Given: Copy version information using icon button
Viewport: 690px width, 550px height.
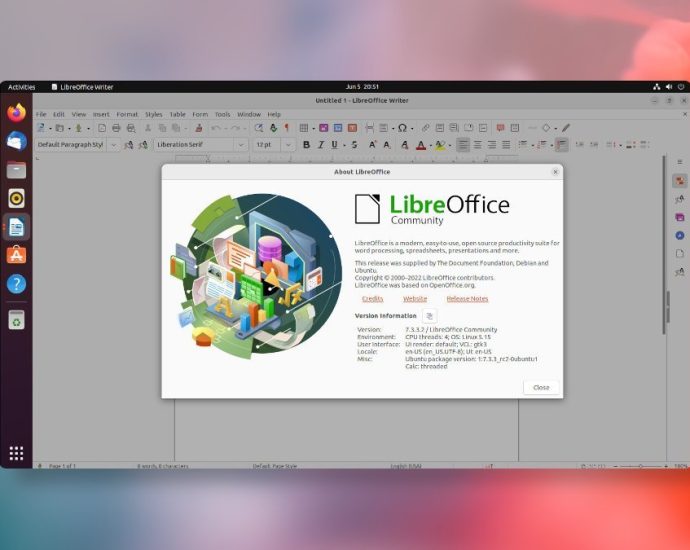Looking at the screenshot, I should (429, 316).
